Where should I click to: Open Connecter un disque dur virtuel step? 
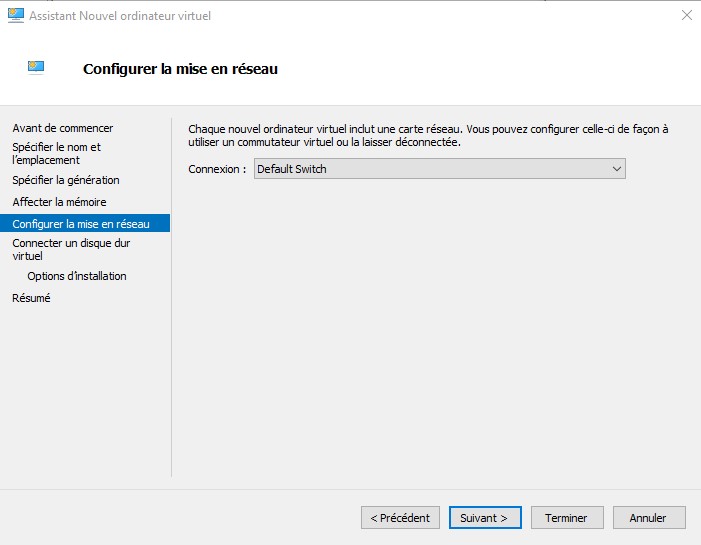[x=71, y=249]
